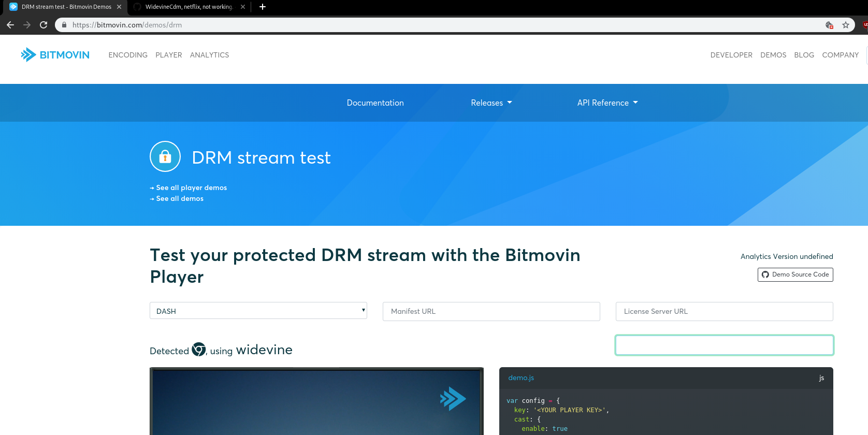Click the Bitmovin logo in header
Image resolution: width=868 pixels, height=435 pixels.
[55, 55]
